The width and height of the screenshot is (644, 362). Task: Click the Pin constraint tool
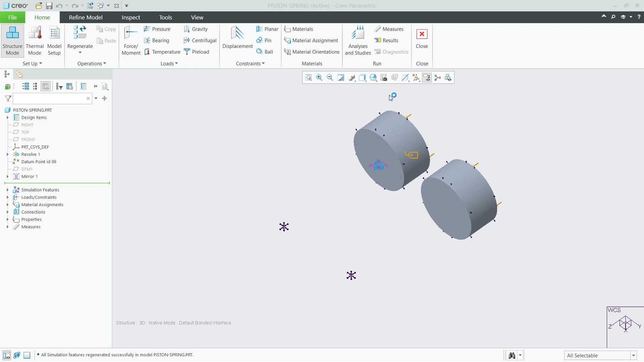click(x=264, y=41)
